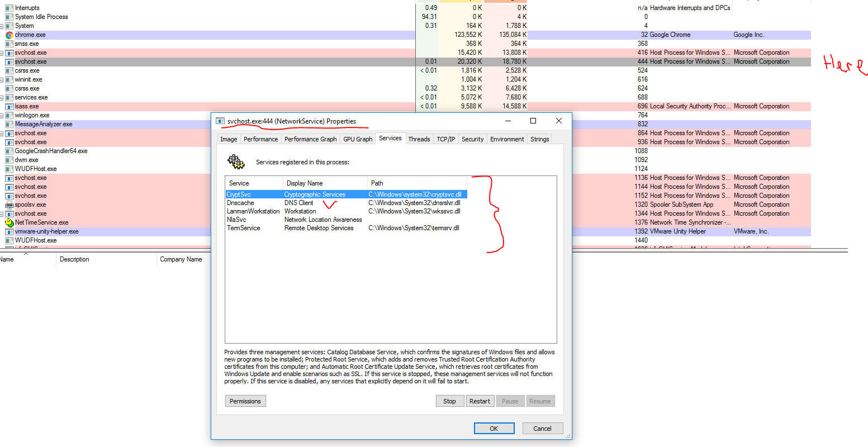Open the Performance Graph tab

310,139
